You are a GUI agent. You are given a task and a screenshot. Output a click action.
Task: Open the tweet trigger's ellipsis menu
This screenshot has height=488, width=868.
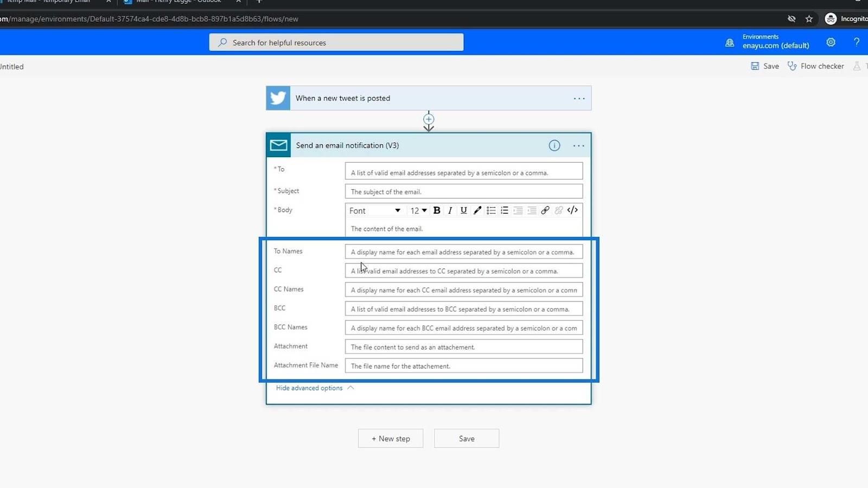(579, 98)
